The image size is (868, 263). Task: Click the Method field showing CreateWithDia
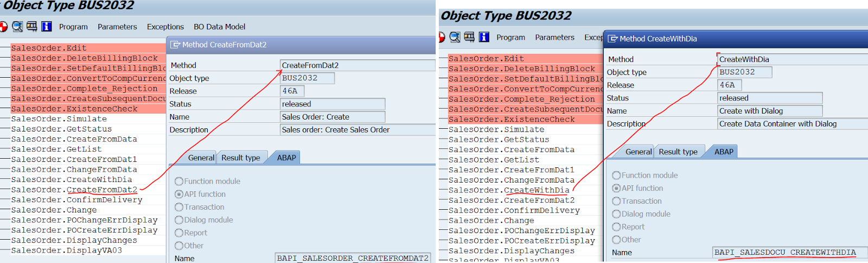click(x=792, y=59)
